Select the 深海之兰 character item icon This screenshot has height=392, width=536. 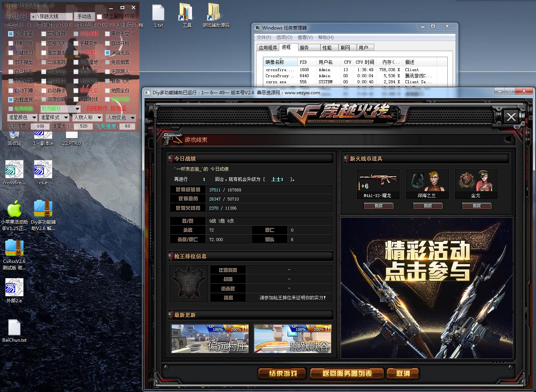tap(427, 181)
